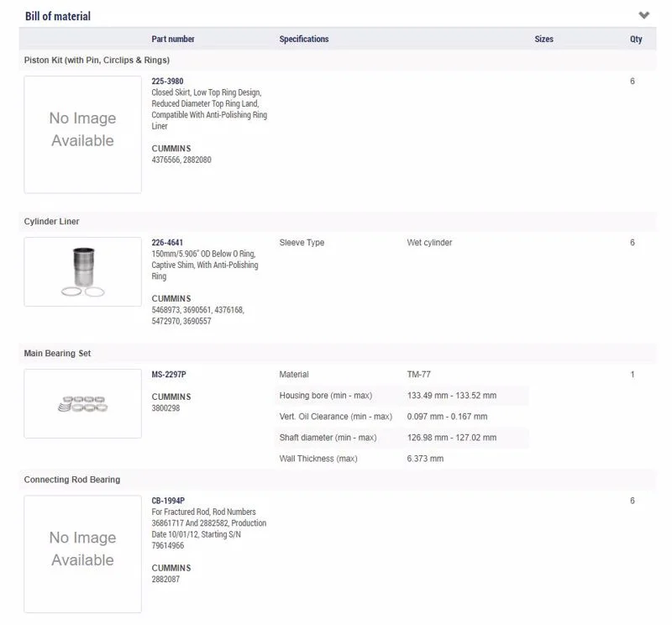Screen dimensions: 672x625
Task: Click the Sizes column header
Action: click(x=543, y=39)
